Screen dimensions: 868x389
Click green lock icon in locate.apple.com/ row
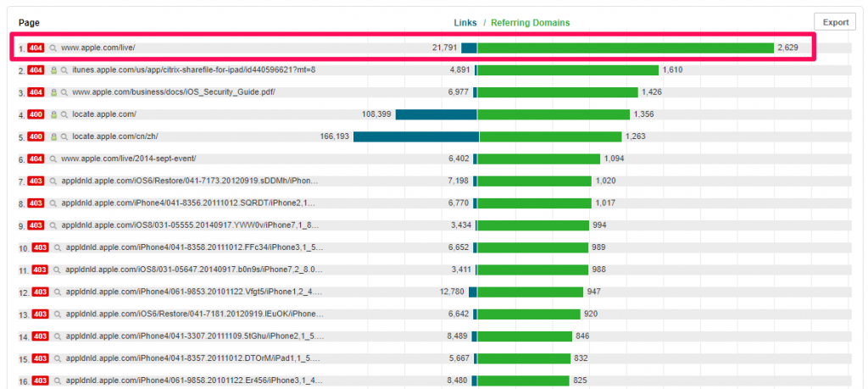point(53,114)
